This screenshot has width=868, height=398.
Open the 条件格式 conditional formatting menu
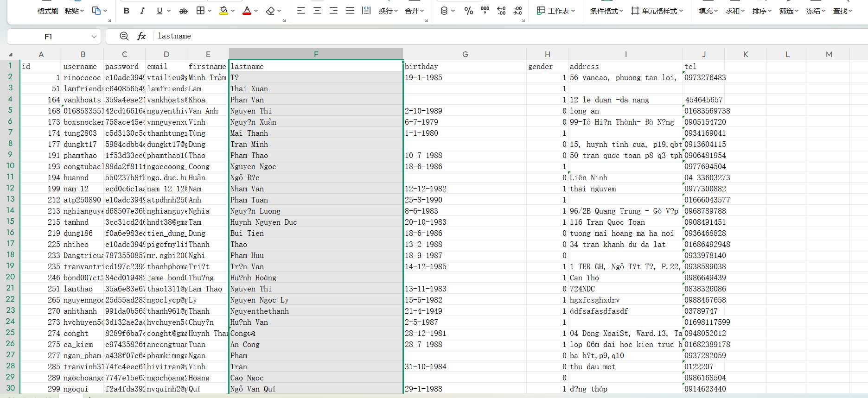(606, 11)
